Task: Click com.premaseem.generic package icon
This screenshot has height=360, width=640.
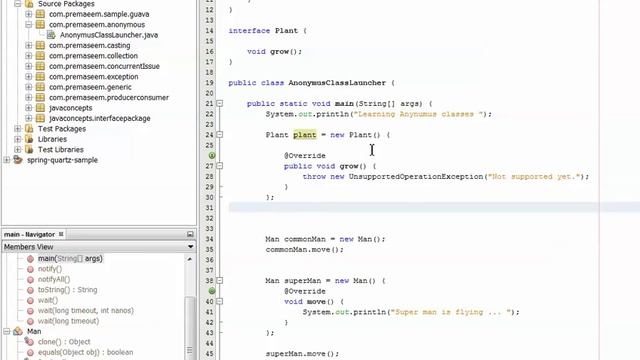Action: coord(40,87)
